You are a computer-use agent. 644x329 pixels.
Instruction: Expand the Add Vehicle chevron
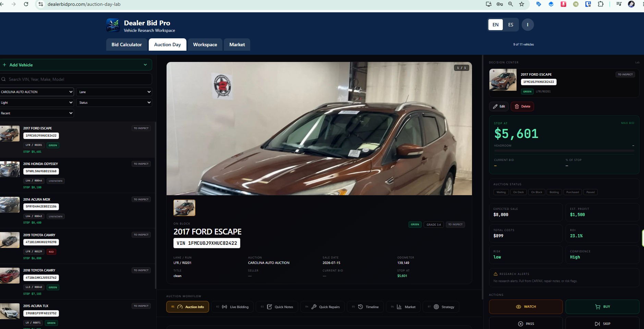(145, 65)
